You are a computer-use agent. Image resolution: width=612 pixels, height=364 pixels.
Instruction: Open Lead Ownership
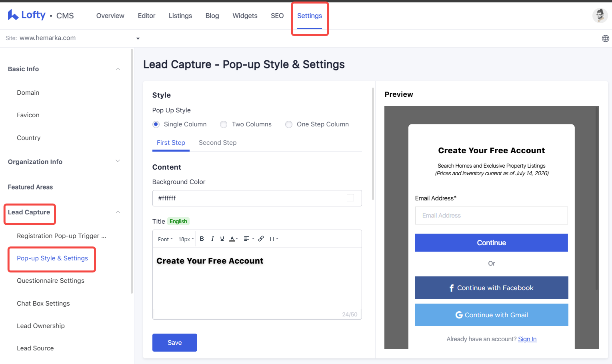tap(41, 326)
